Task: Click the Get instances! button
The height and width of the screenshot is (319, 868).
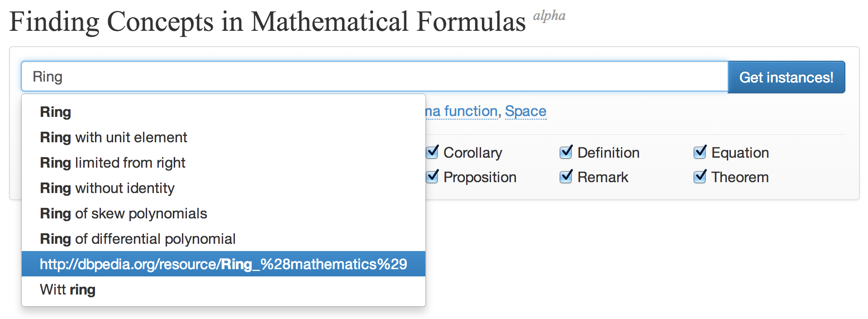Action: tap(786, 77)
